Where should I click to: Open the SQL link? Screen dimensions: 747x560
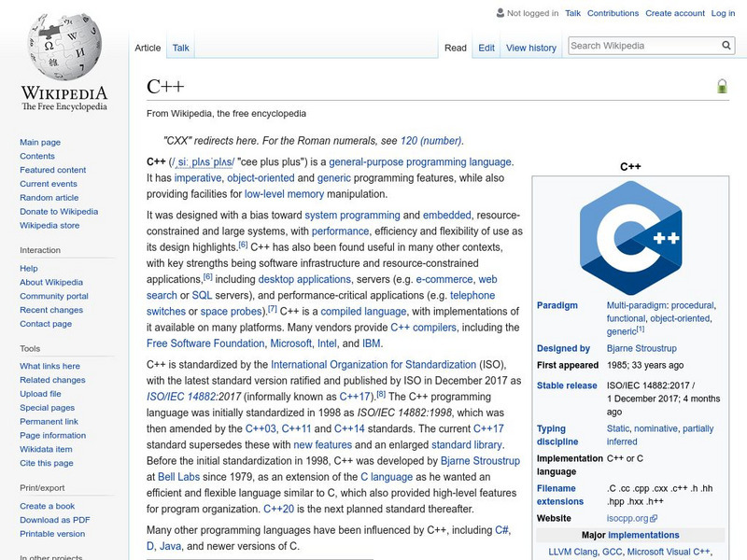[x=202, y=295]
